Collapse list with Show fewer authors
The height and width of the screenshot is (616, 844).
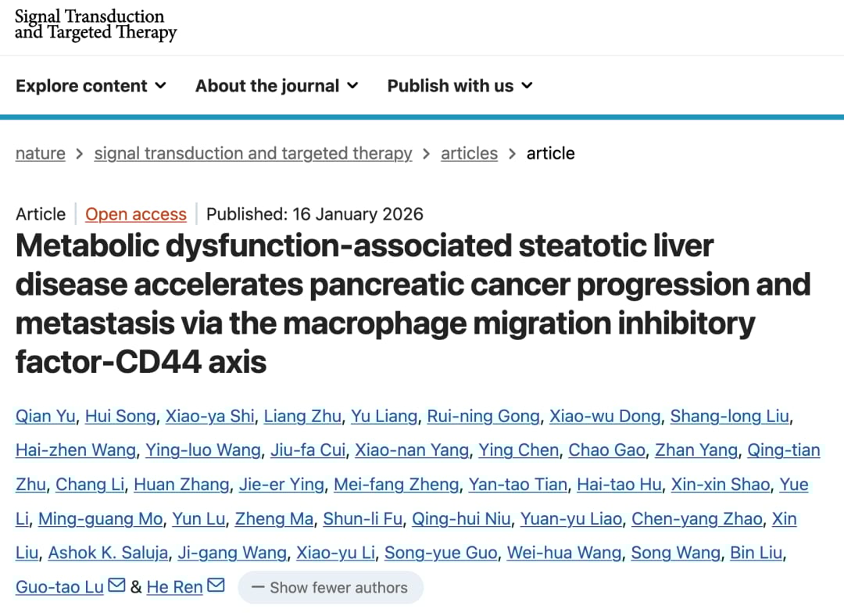pyautogui.click(x=330, y=587)
